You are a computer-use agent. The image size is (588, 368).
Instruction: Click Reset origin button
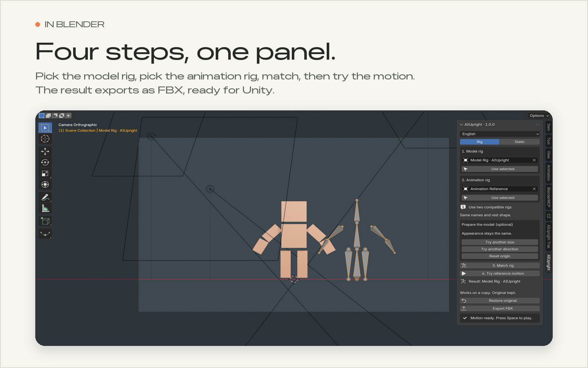click(500, 256)
